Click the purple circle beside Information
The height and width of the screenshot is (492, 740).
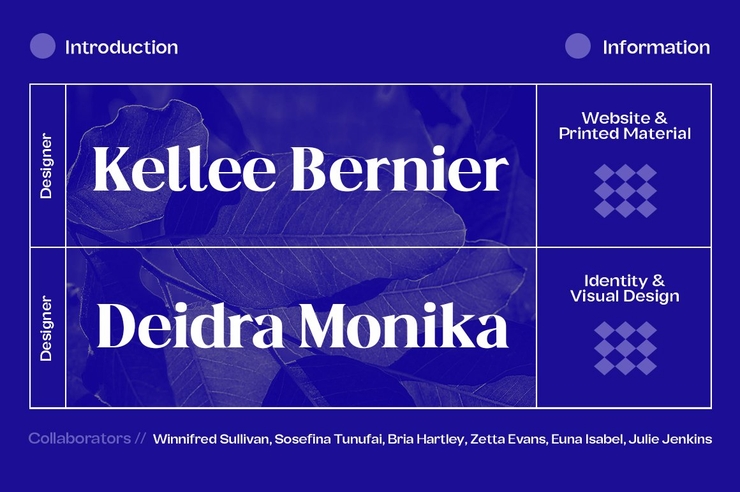(x=578, y=46)
